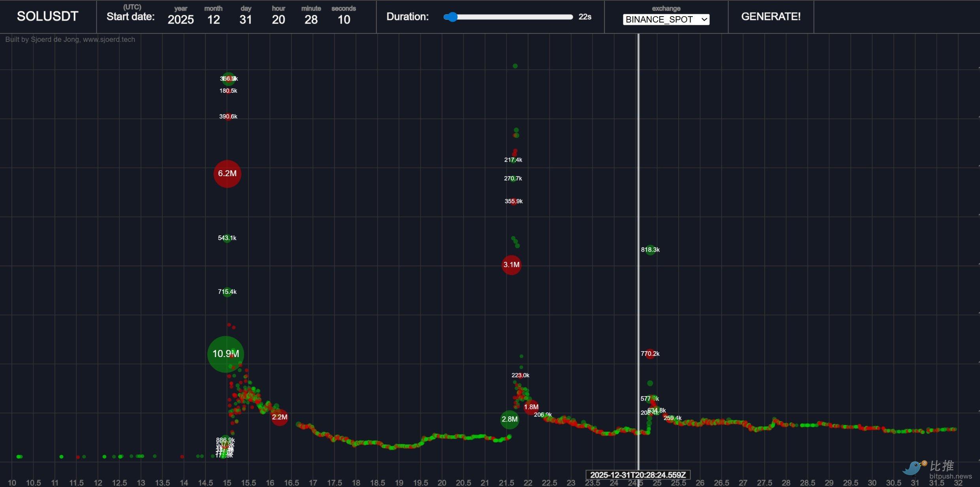
Task: Click the large green 10.9M trade bubble
Action: click(226, 354)
